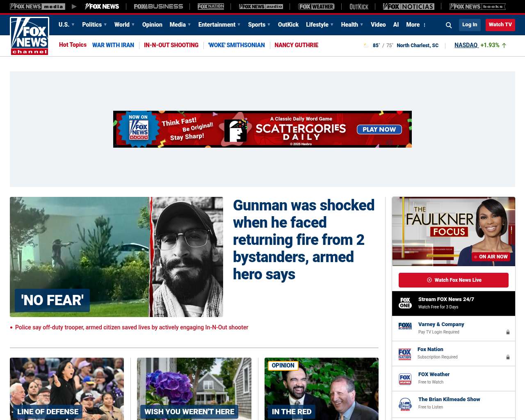The image size is (525, 420).
Task: Open Fox News Books logo link
Action: (477, 7)
